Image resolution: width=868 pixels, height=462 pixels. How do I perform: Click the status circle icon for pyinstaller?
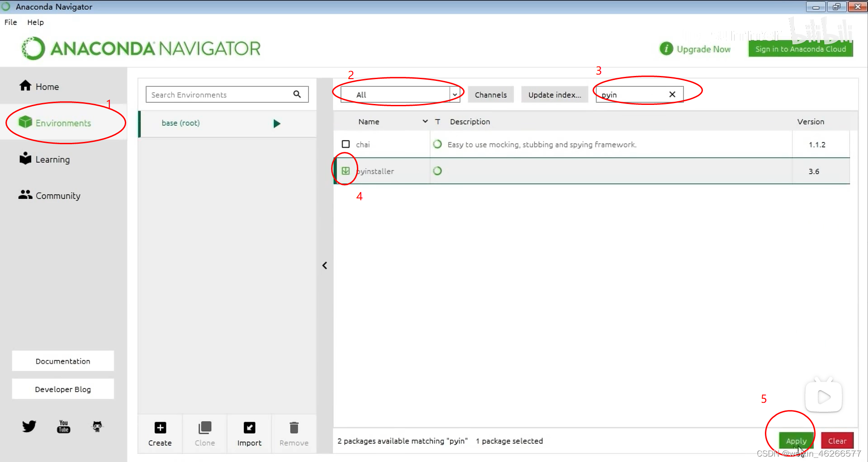[x=437, y=171]
